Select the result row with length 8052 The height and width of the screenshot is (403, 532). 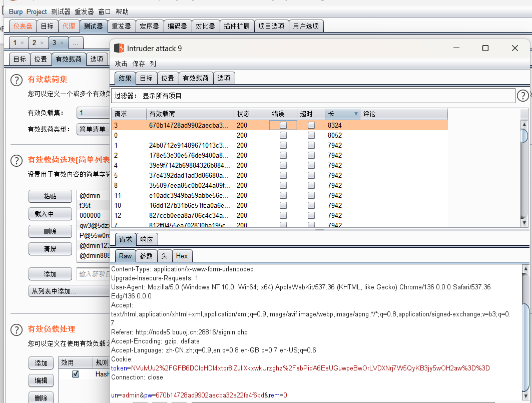280,136
